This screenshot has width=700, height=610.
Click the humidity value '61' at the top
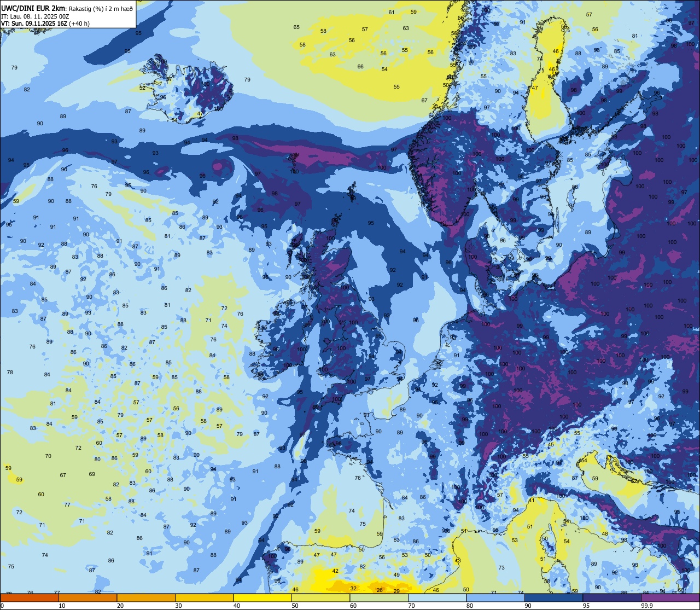tap(392, 12)
